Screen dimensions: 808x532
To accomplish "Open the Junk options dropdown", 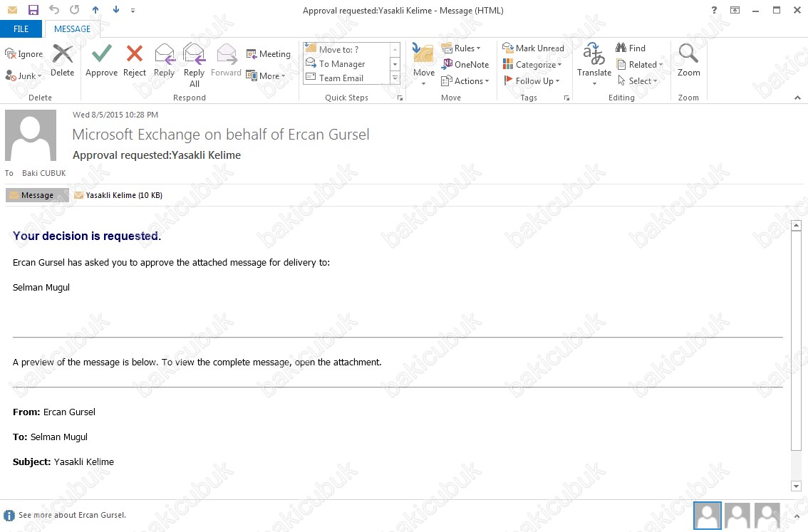I will 24,75.
